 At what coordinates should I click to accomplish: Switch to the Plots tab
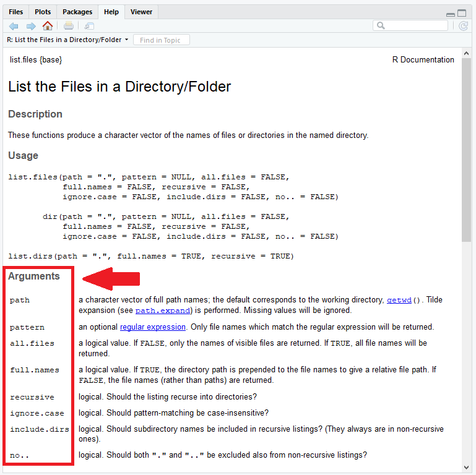tap(43, 12)
